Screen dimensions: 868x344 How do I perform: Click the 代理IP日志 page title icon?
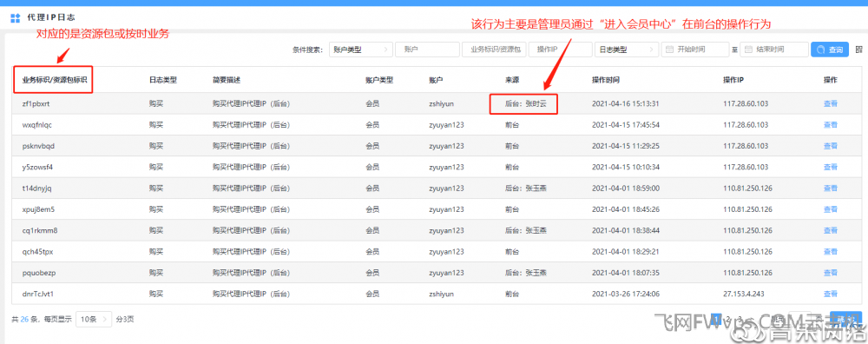[x=16, y=18]
